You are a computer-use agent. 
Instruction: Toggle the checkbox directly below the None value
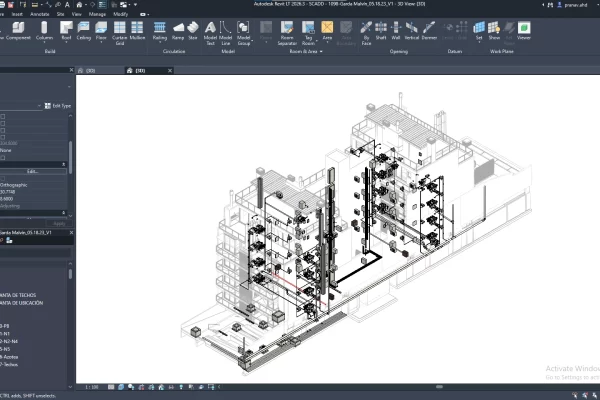coord(3,158)
